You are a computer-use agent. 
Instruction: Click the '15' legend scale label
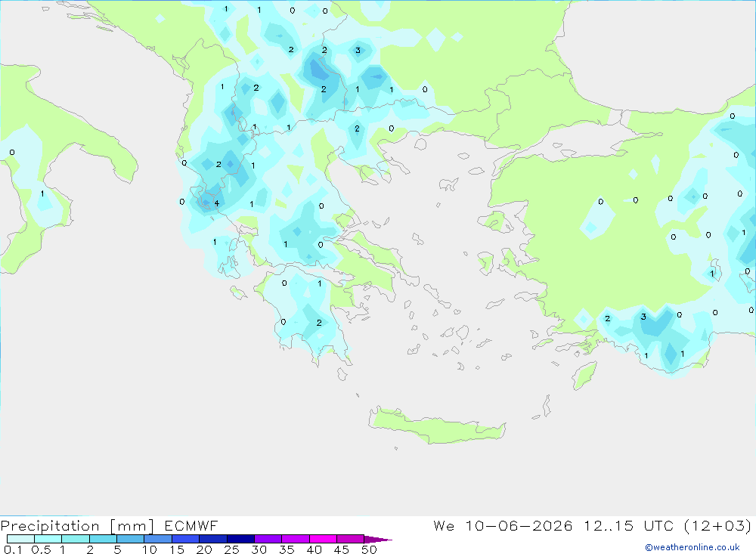tap(177, 549)
